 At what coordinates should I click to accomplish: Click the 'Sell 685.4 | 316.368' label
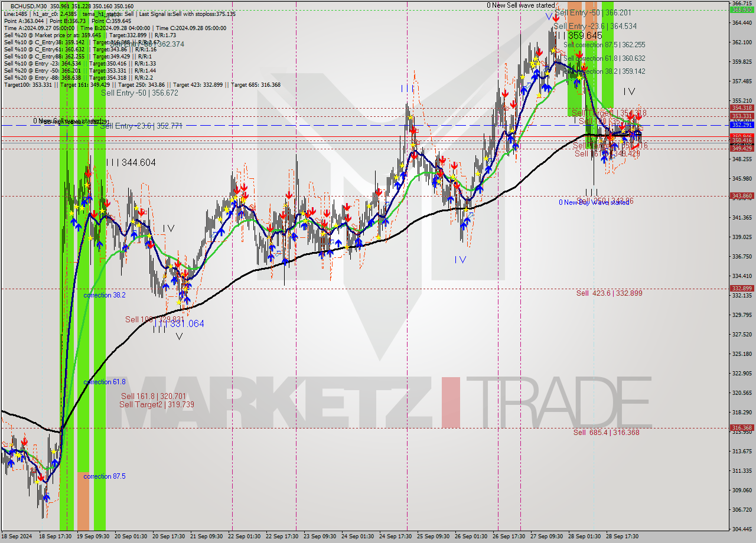tap(607, 433)
